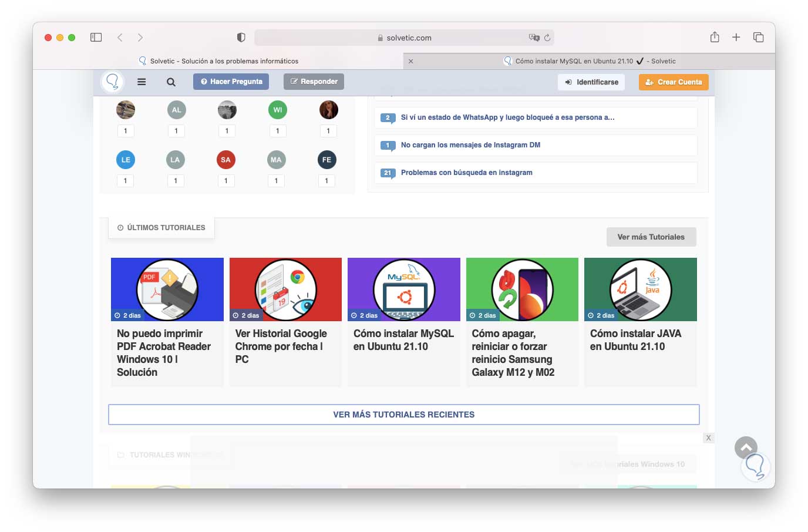
Task: Open the privacy report shield
Action: pyautogui.click(x=241, y=38)
